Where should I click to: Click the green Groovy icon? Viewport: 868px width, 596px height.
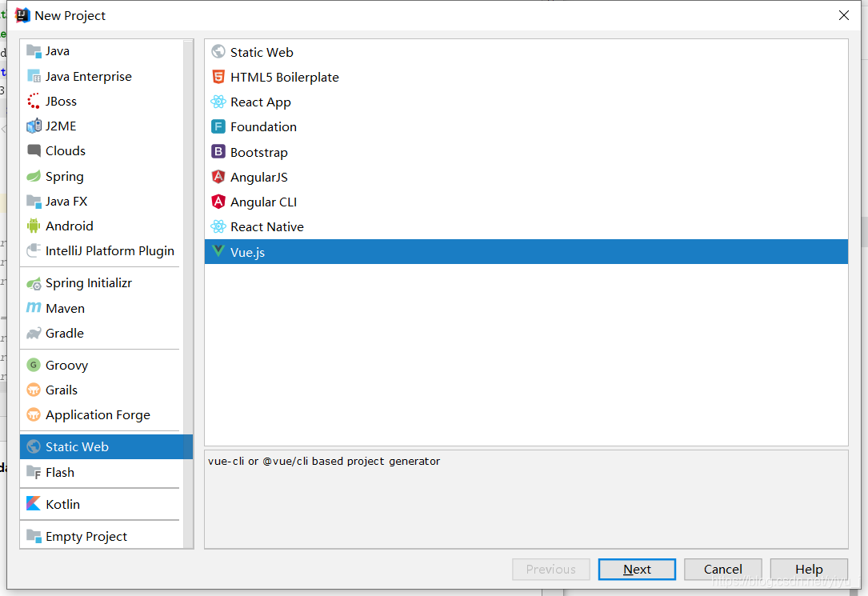(34, 366)
